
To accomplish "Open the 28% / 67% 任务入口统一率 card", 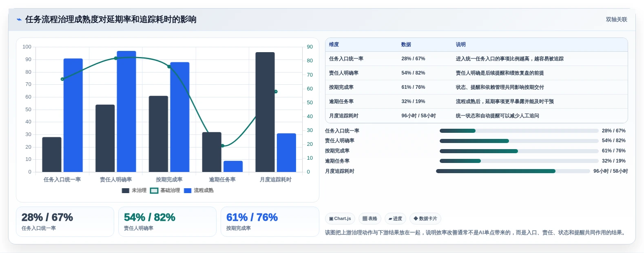I will 65,222.
